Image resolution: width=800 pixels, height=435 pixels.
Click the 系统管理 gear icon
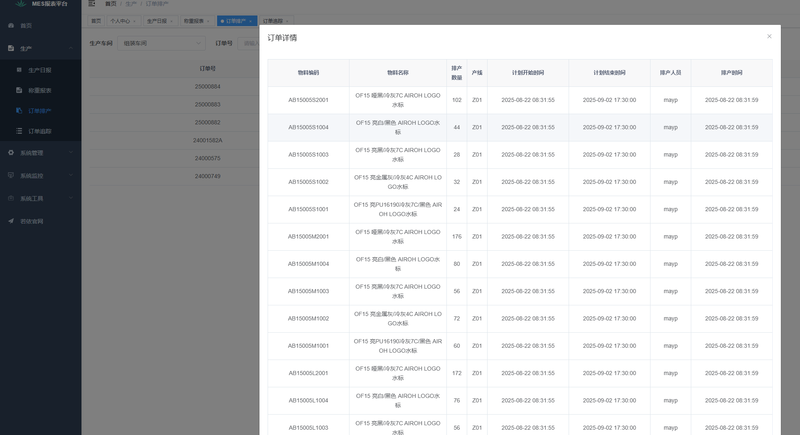coord(11,152)
